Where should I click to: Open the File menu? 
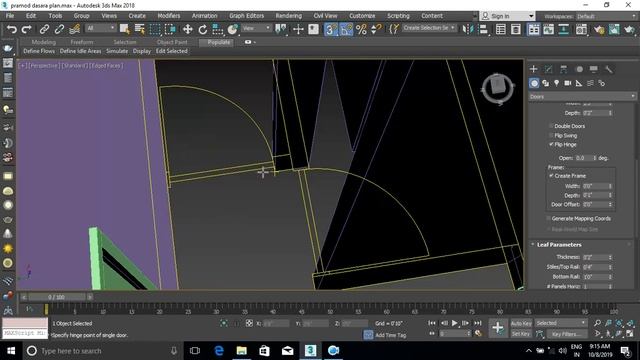tap(10, 16)
